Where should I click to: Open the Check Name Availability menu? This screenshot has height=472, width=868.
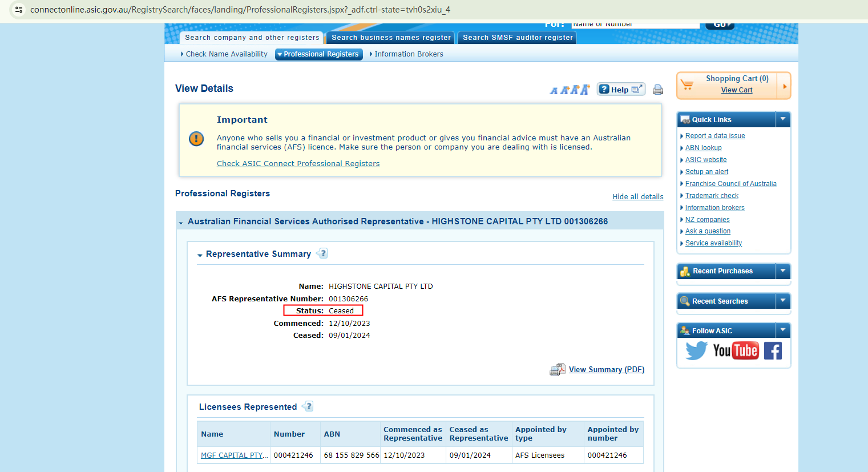224,54
